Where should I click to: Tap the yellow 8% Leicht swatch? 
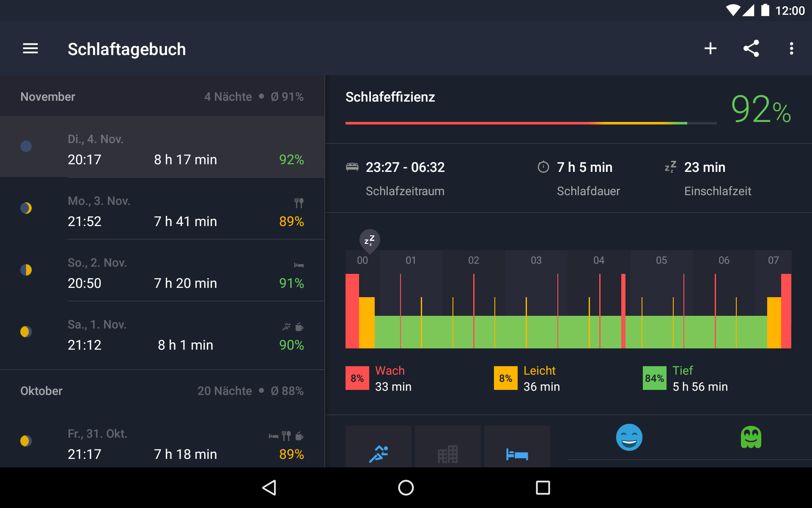(x=506, y=378)
